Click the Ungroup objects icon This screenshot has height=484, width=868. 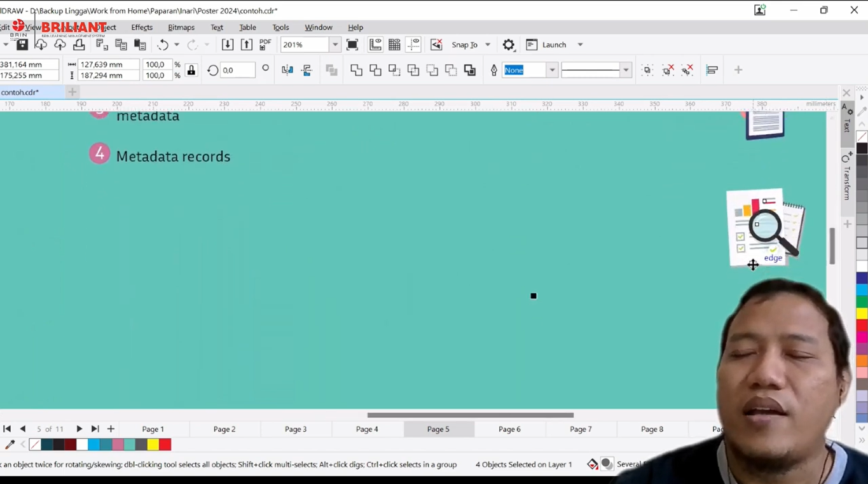[x=668, y=70]
